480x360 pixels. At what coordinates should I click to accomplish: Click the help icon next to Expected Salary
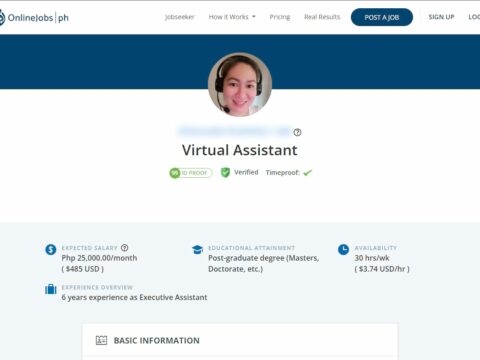pyautogui.click(x=124, y=248)
